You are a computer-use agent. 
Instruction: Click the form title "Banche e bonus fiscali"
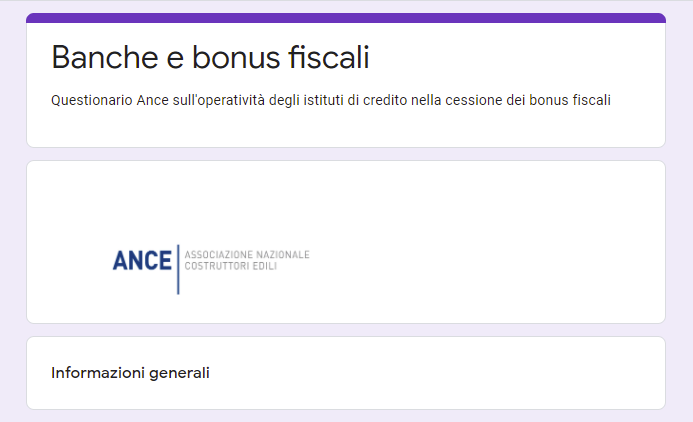point(210,57)
